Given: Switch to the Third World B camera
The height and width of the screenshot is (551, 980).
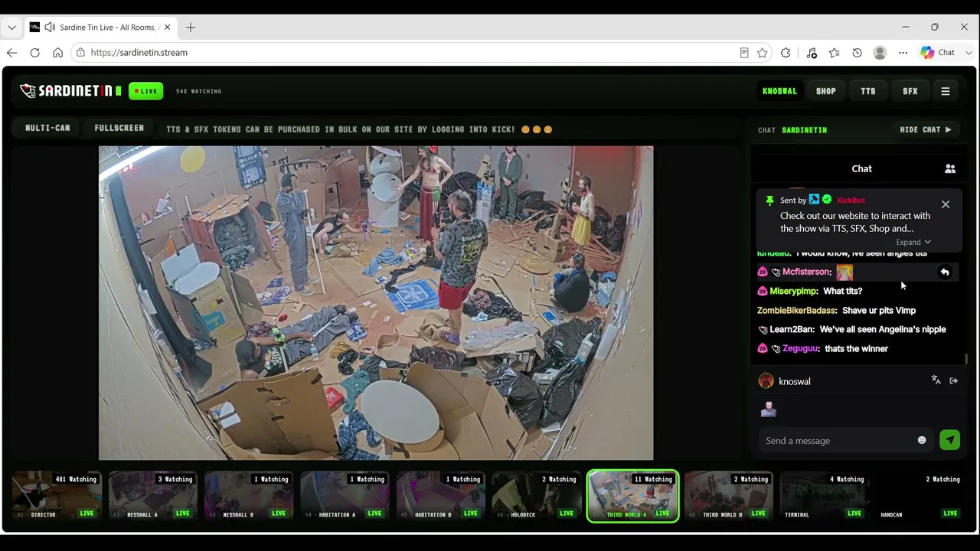Looking at the screenshot, I should coord(728,496).
